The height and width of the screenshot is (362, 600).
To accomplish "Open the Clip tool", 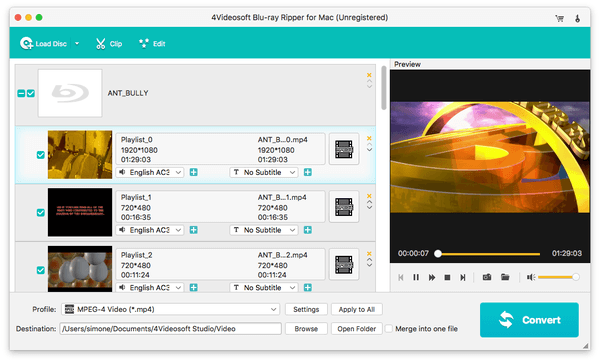I will tap(109, 44).
